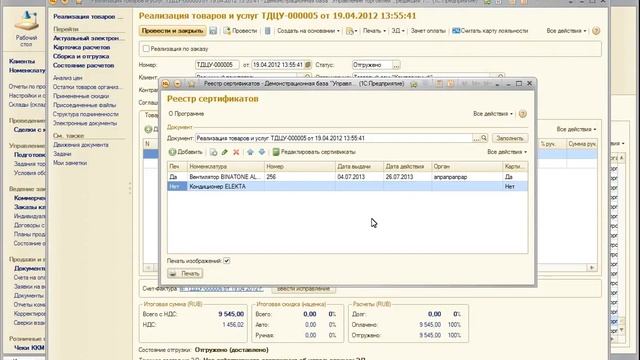Image resolution: width=640 pixels, height=360 pixels.
Task: Move certificate row down with arrow icon
Action: click(262, 152)
